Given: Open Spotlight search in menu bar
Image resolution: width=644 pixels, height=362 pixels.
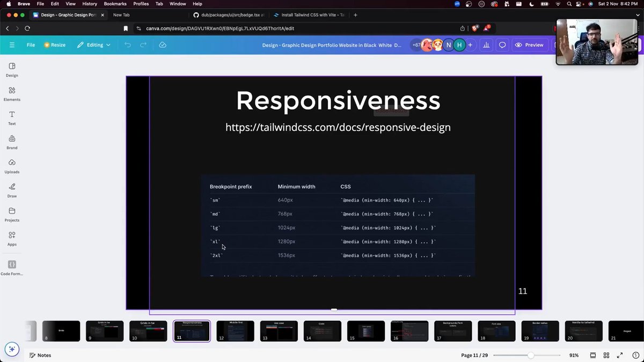Looking at the screenshot, I should pos(570,4).
